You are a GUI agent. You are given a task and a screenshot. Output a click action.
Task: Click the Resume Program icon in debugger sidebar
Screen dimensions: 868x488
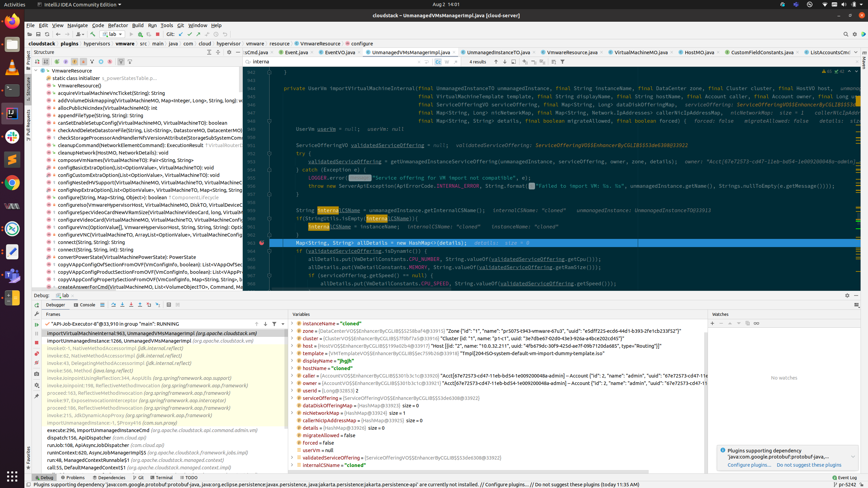[37, 324]
